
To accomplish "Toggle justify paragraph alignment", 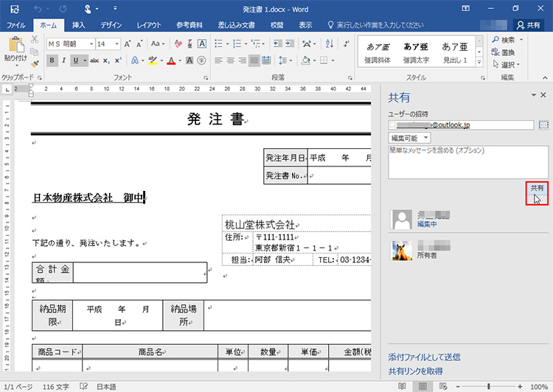I will [x=254, y=60].
